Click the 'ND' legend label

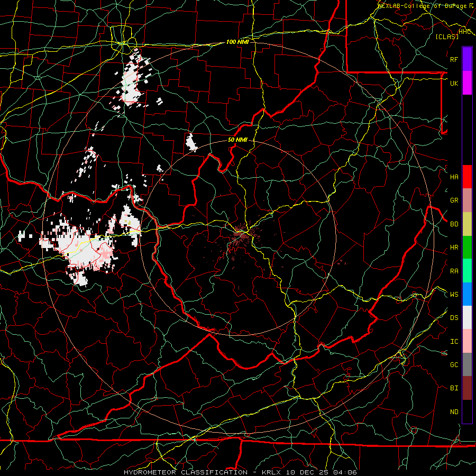454,412
